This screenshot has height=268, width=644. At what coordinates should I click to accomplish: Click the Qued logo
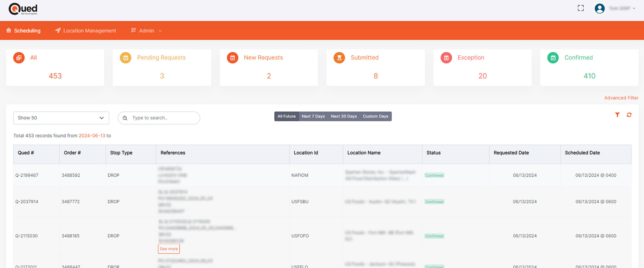23,9
